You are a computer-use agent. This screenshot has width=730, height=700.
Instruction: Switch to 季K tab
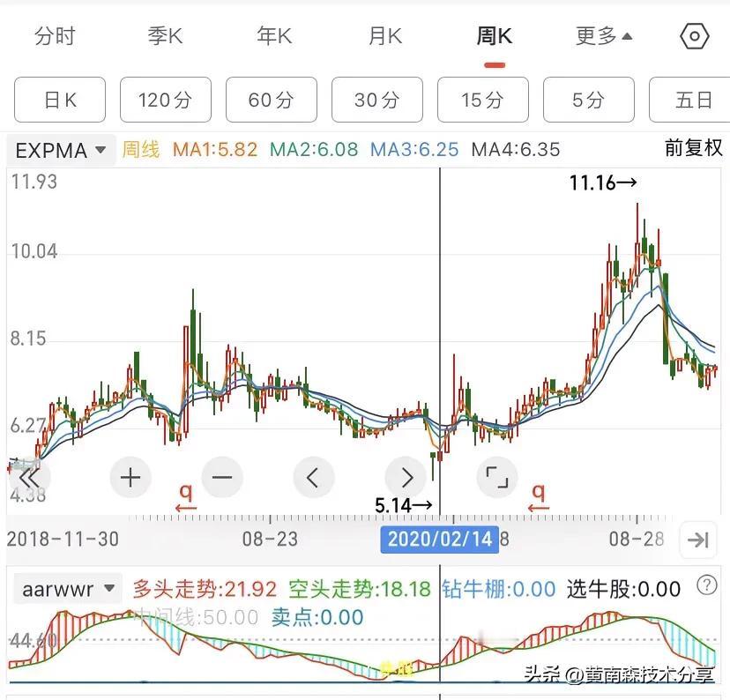(165, 36)
